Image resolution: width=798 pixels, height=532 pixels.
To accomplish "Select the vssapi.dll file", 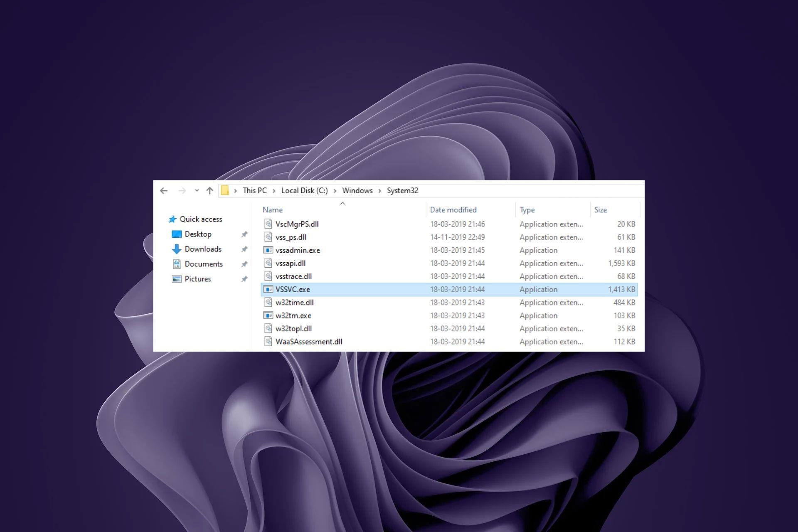I will coord(290,263).
